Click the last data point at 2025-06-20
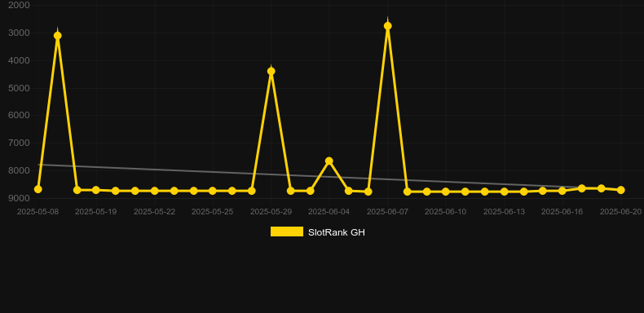The width and height of the screenshot is (644, 313). 621,190
